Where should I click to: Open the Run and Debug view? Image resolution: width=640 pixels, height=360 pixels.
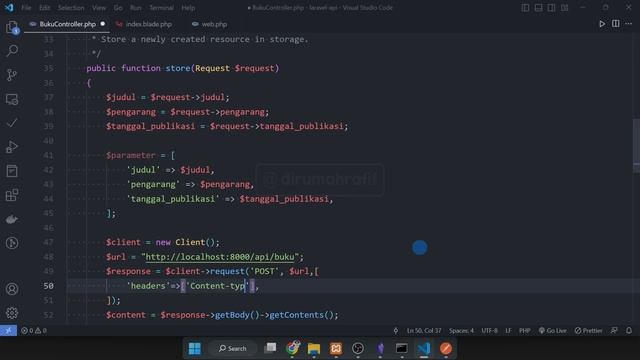pos(12,147)
